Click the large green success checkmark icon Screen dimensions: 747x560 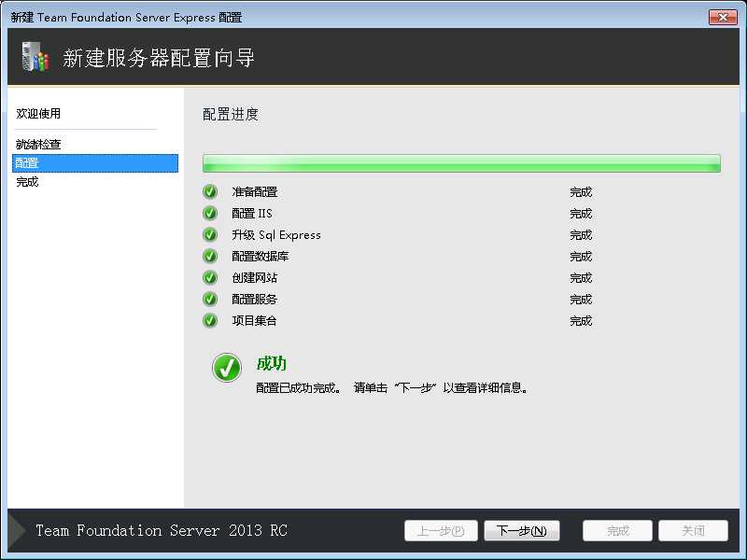tap(227, 368)
